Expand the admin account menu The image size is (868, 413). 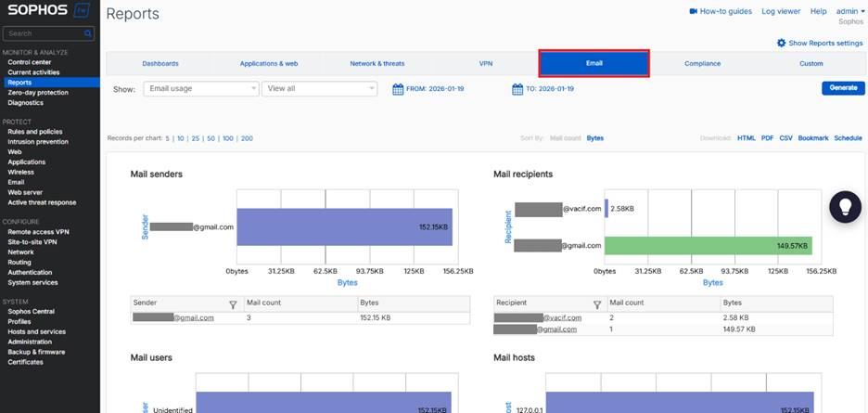tap(837, 11)
